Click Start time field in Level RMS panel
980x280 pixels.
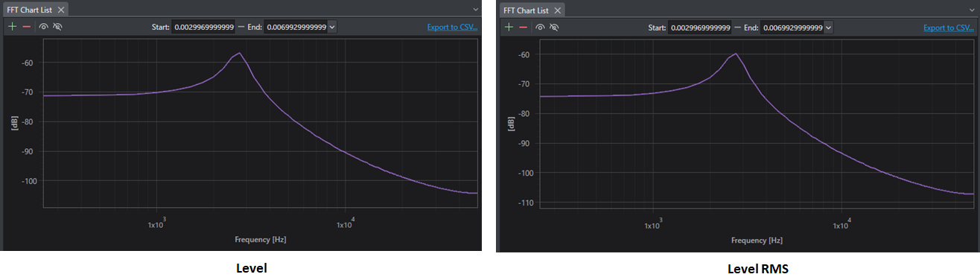tap(700, 28)
